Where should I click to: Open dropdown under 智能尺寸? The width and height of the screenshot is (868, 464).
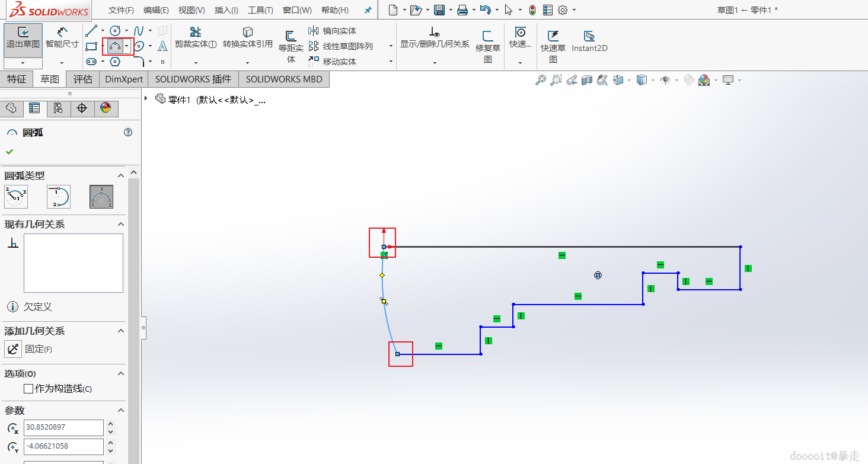(x=62, y=63)
